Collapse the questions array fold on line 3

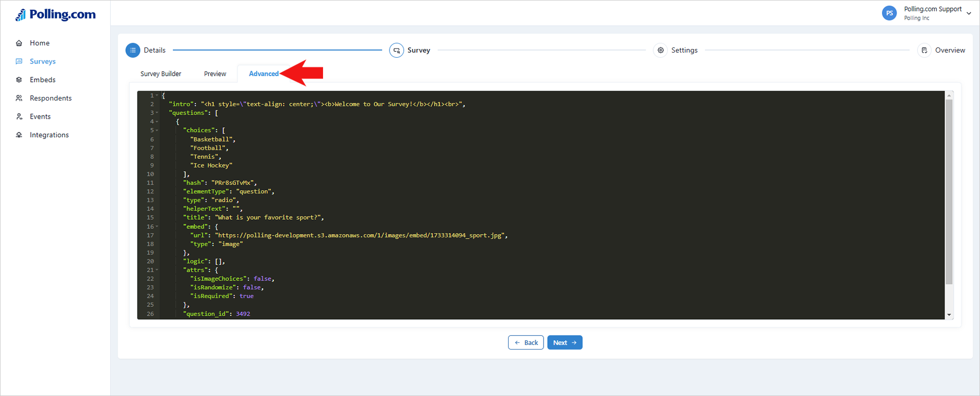pyautogui.click(x=157, y=113)
